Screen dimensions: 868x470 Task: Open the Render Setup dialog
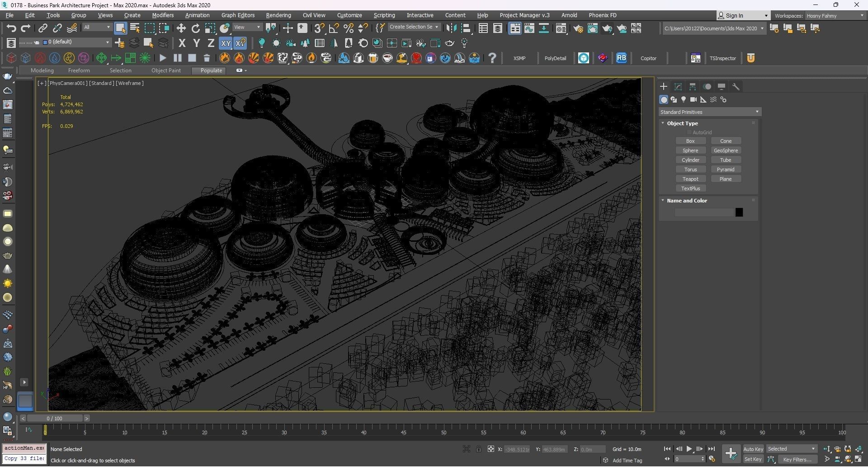[578, 28]
